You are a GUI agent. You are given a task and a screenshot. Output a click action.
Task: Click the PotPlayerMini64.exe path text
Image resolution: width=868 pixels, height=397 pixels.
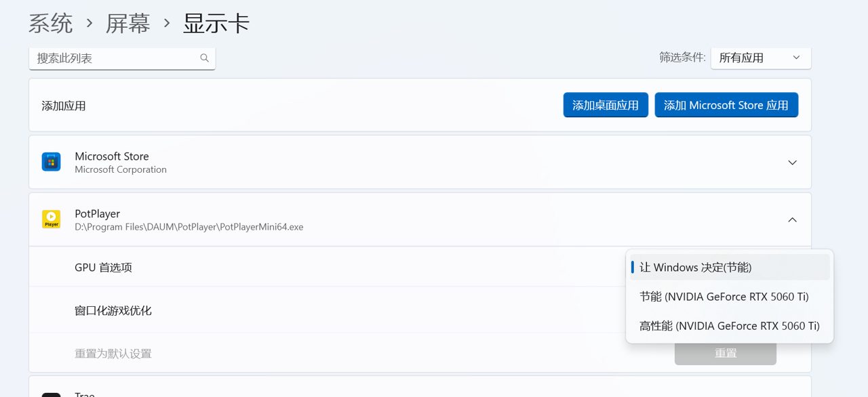pyautogui.click(x=189, y=227)
